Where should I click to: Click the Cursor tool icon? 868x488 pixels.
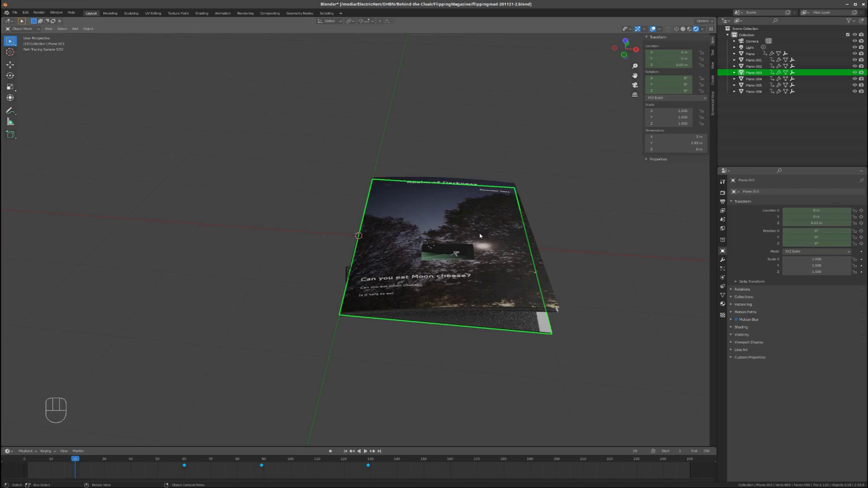[x=10, y=52]
